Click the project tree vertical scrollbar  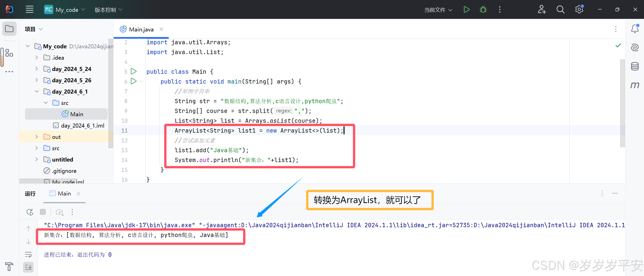click(110, 93)
